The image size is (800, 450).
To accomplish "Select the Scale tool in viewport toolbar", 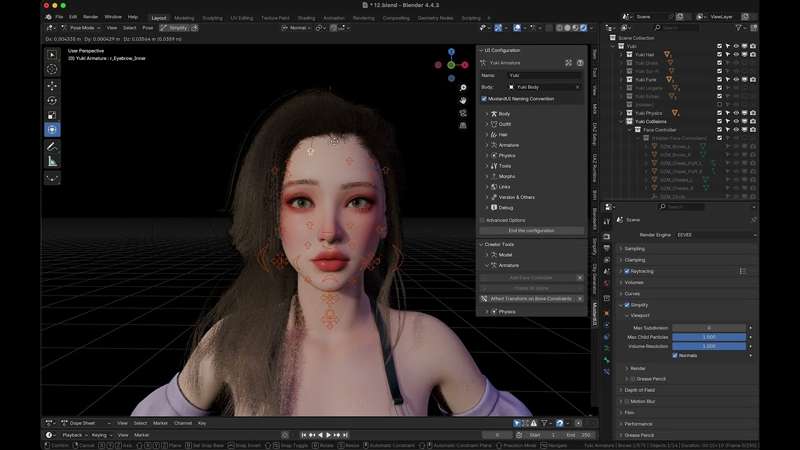I will [52, 115].
